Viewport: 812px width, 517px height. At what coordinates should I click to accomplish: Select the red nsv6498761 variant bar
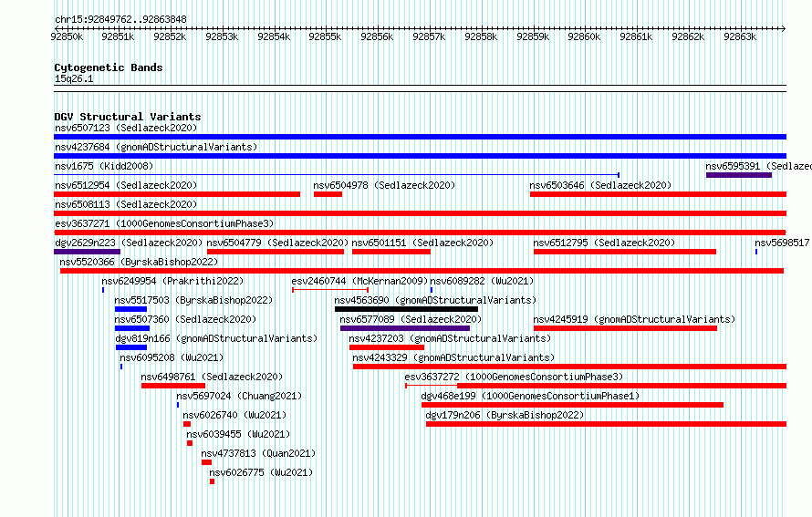173,386
